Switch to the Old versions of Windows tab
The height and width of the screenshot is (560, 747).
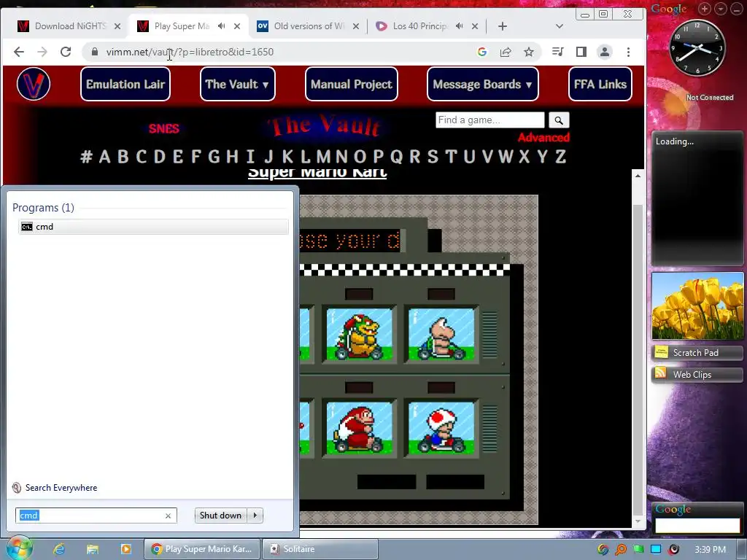tap(309, 26)
